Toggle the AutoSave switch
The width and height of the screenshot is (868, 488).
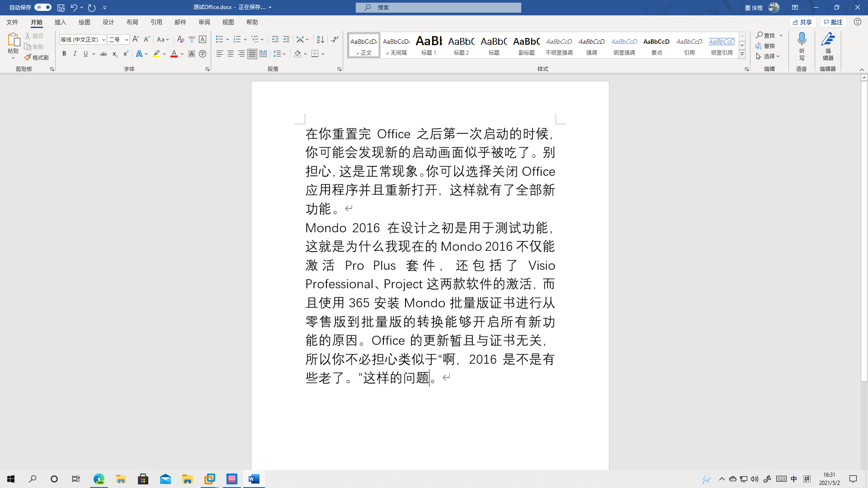[x=43, y=7]
